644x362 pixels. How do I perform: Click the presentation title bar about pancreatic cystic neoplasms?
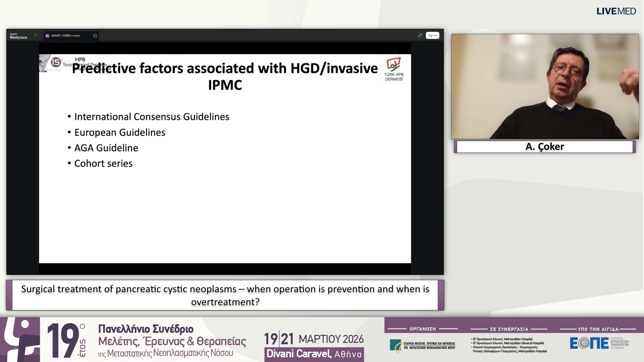225,295
